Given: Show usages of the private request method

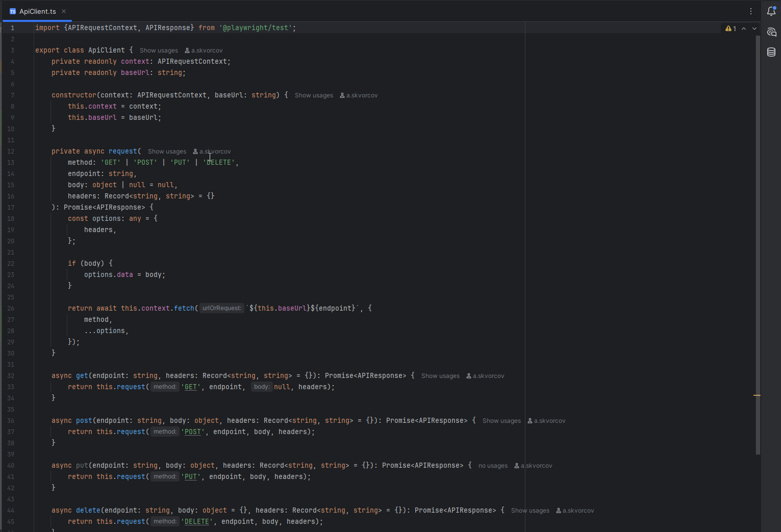Looking at the screenshot, I should point(167,151).
